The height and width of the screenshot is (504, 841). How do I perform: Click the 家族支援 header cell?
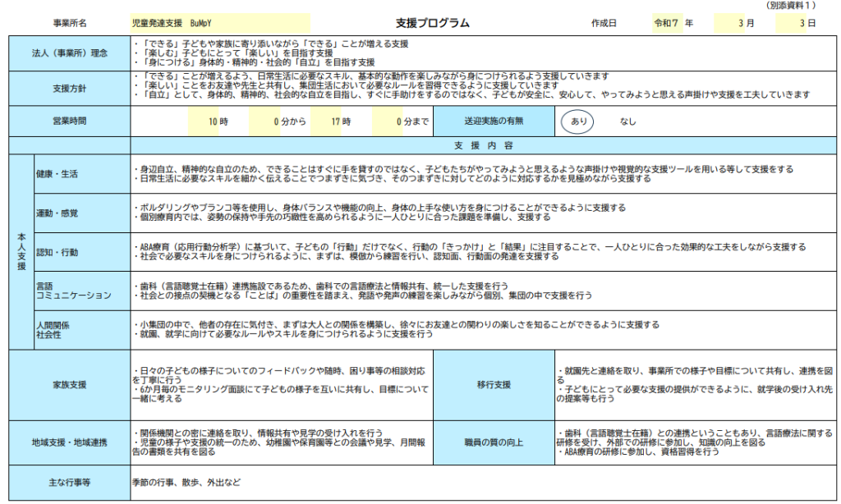pyautogui.click(x=69, y=384)
